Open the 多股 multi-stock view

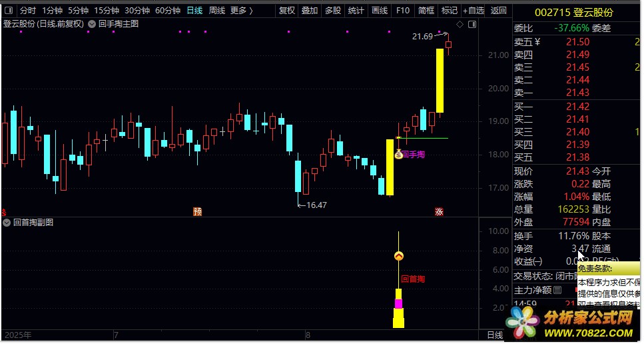click(x=333, y=10)
